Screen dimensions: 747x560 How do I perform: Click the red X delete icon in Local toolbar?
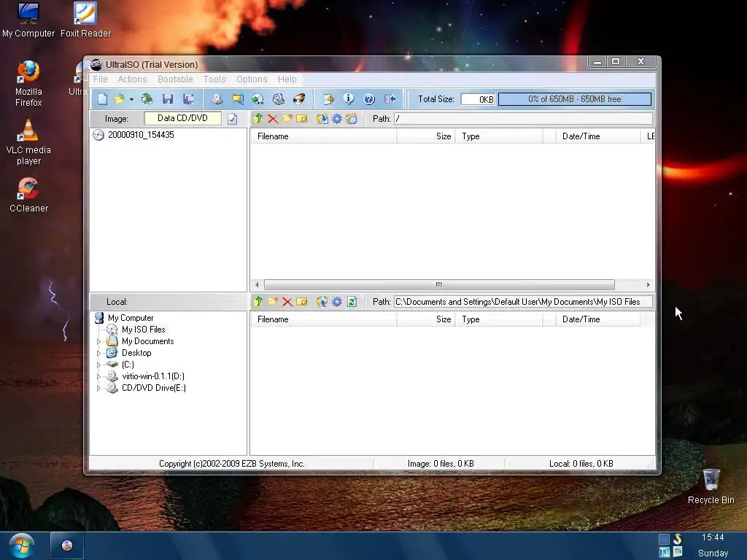point(287,301)
